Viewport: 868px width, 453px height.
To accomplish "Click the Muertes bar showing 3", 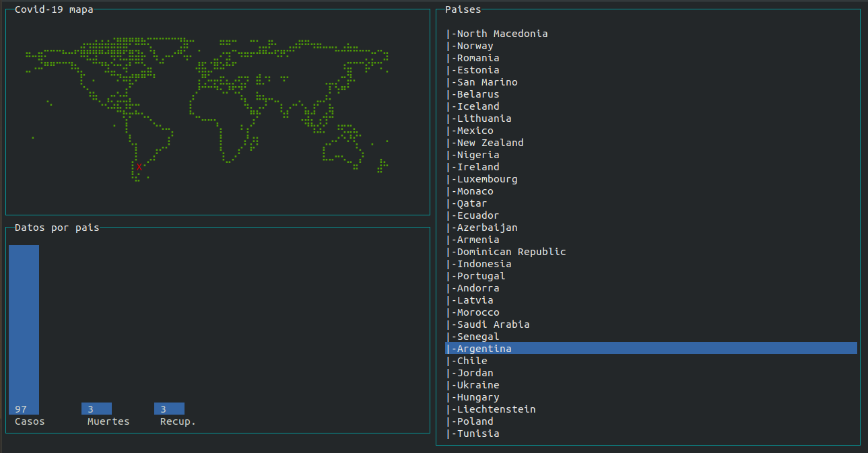I will 96,408.
